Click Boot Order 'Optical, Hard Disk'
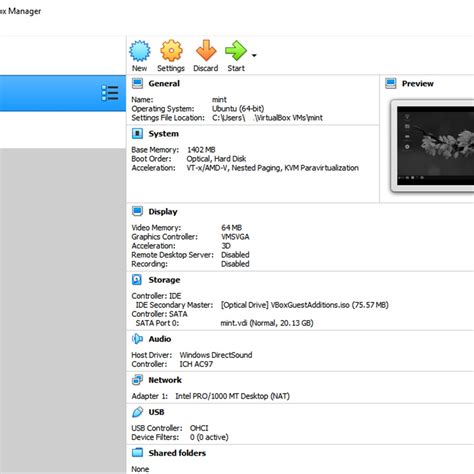 (x=216, y=159)
